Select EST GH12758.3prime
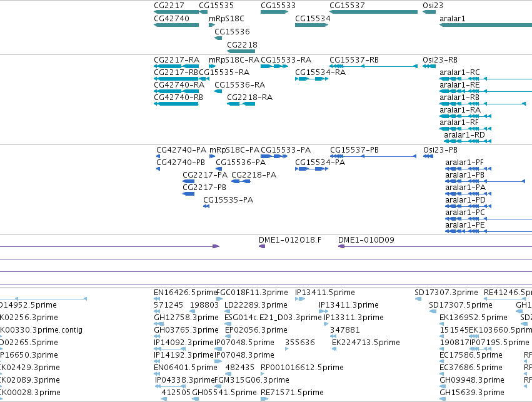Screen dimensions: 532x402 pyautogui.click(x=186, y=318)
